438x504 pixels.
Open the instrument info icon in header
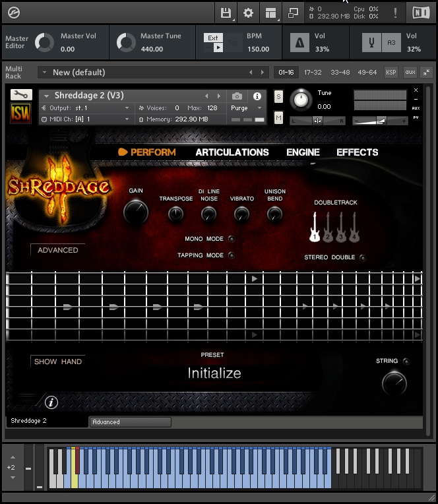(257, 96)
